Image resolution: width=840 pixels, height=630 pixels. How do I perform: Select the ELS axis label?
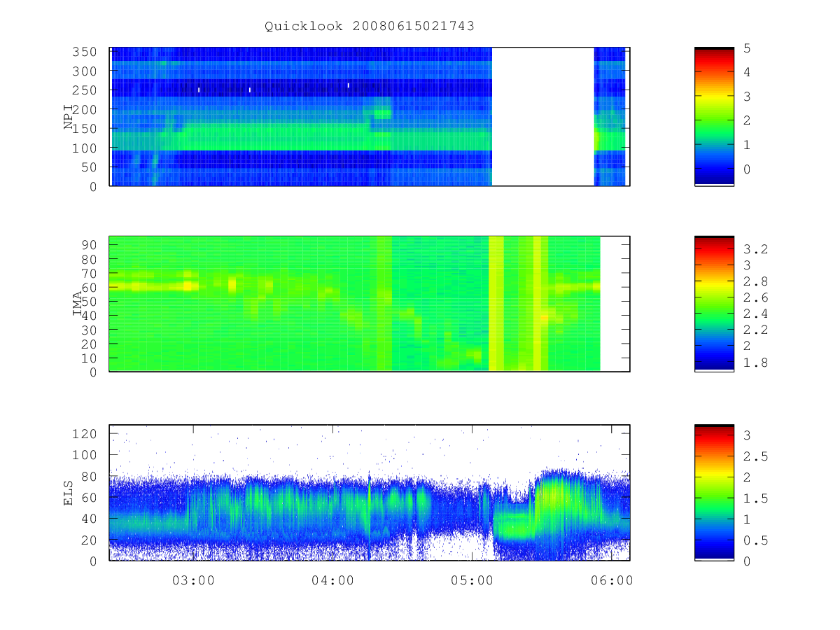coord(69,493)
